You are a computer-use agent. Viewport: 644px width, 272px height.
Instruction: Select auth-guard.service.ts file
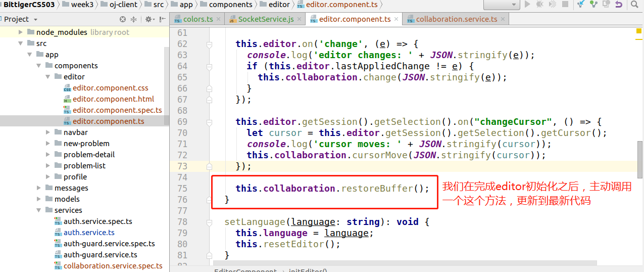[100, 255]
